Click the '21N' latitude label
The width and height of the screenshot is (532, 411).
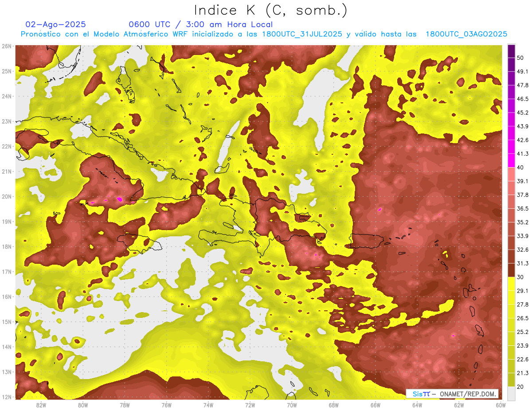coord(7,172)
